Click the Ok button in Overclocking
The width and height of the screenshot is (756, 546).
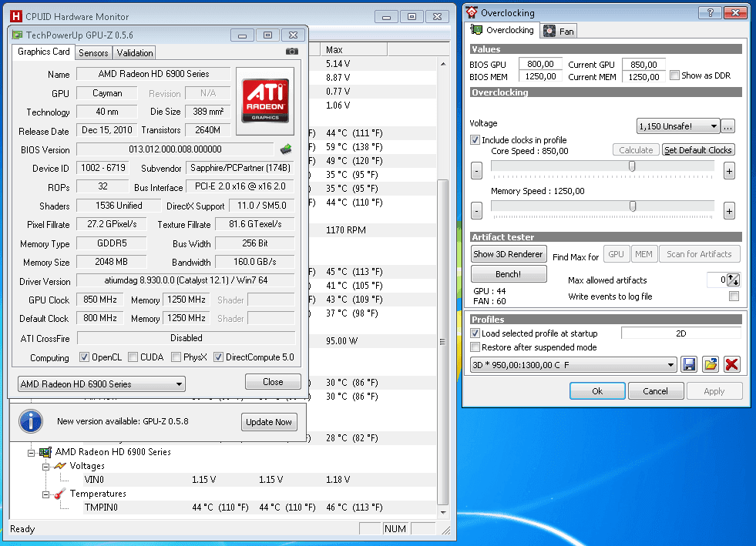[x=597, y=391]
